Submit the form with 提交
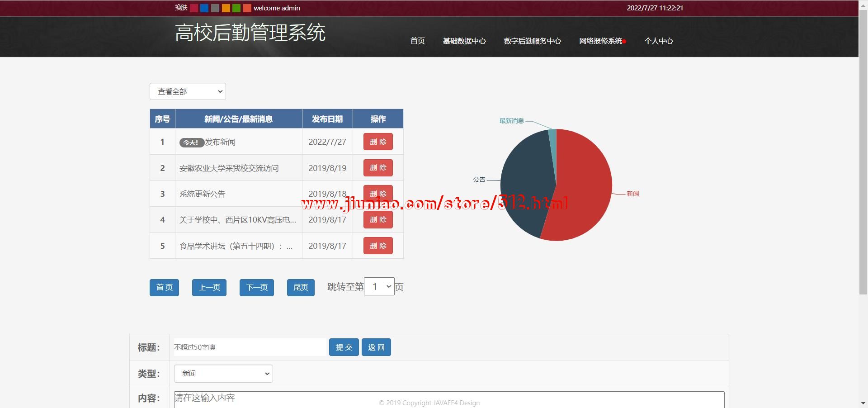This screenshot has height=408, width=868. point(344,347)
